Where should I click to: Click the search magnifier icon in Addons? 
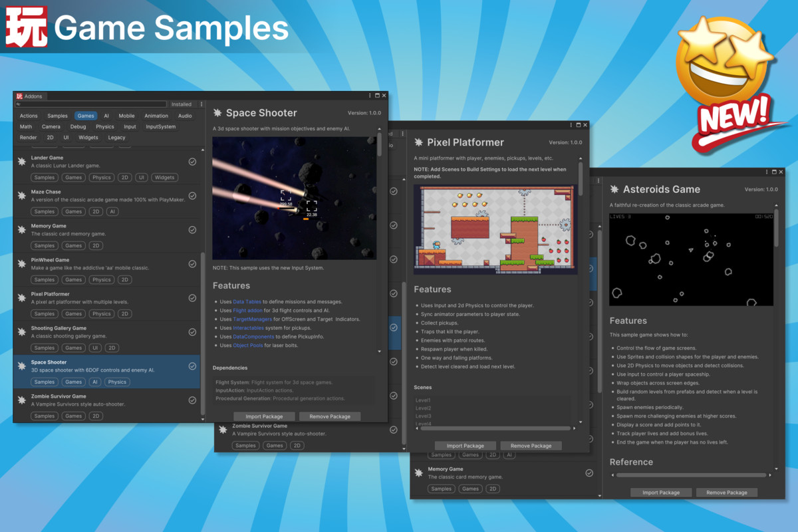click(x=19, y=104)
